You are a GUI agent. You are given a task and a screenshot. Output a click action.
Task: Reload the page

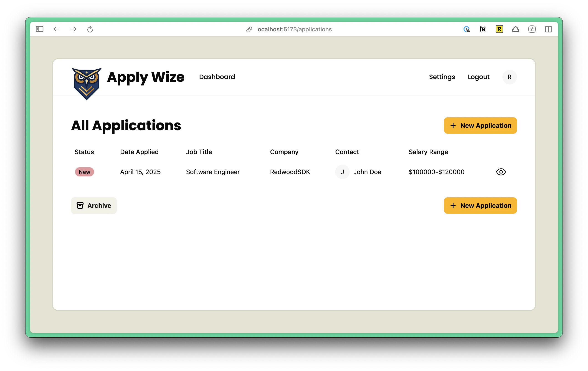click(x=90, y=29)
